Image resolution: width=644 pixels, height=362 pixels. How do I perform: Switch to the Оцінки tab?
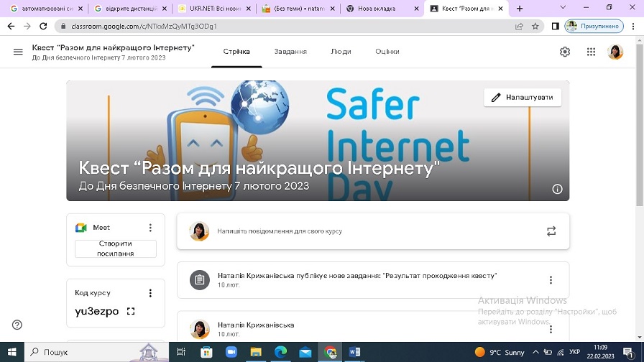pyautogui.click(x=387, y=52)
